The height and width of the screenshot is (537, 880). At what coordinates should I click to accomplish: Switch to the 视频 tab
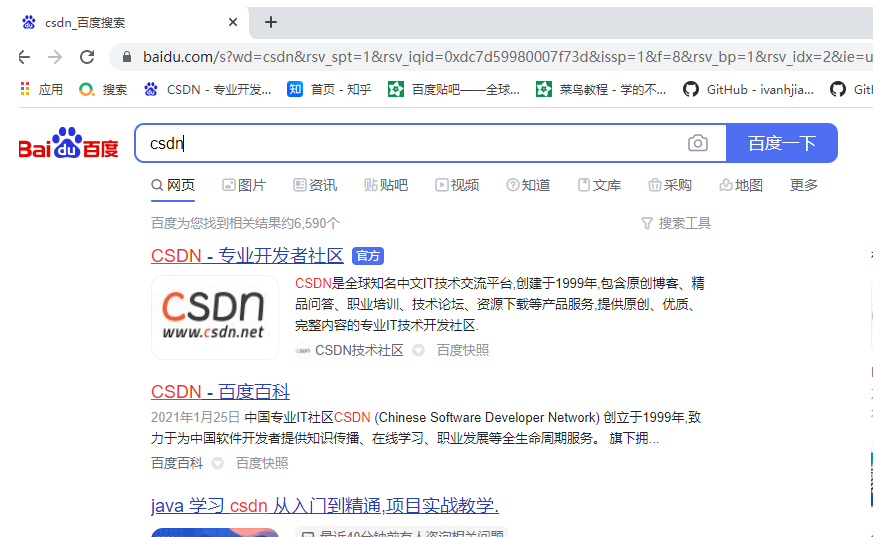point(457,185)
